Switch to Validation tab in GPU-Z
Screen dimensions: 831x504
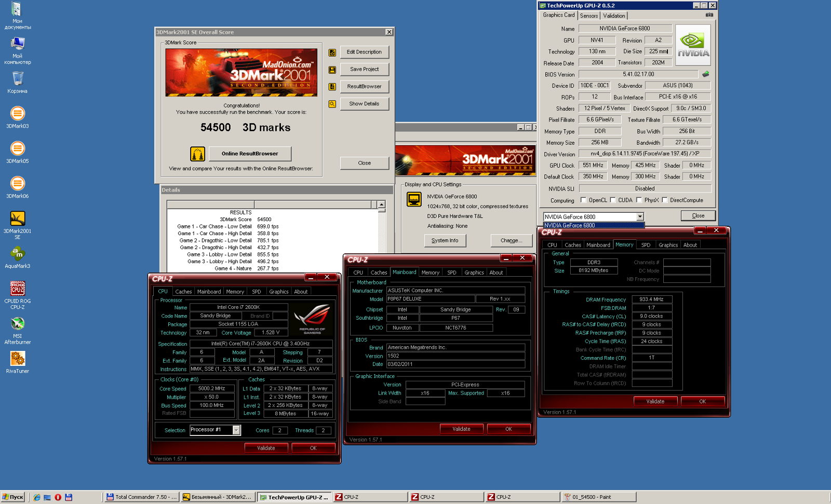click(x=614, y=16)
